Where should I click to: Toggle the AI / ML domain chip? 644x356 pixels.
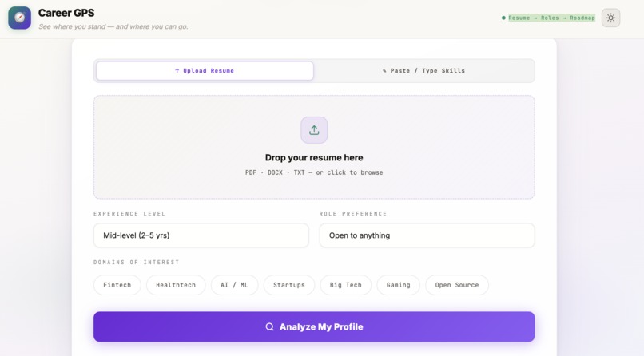click(x=235, y=285)
